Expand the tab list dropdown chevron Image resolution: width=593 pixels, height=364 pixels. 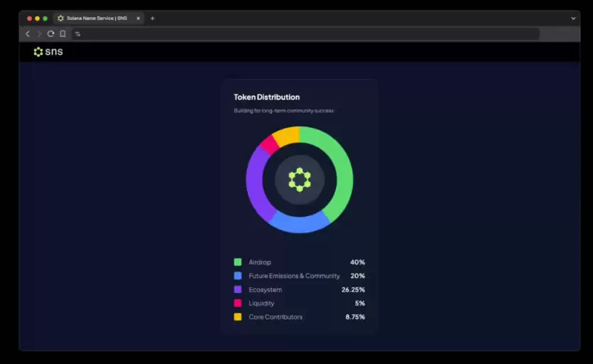tap(573, 18)
